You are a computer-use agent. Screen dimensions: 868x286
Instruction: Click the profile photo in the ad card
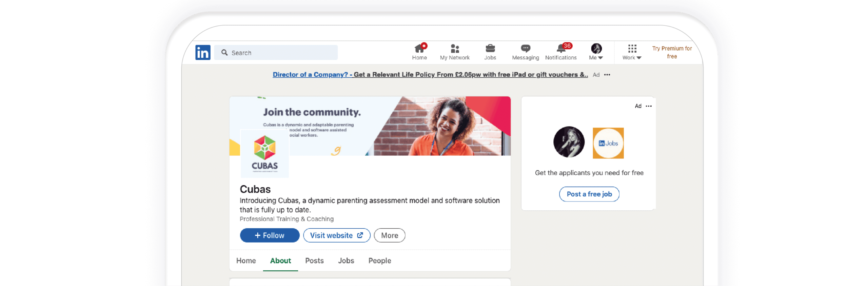569,142
